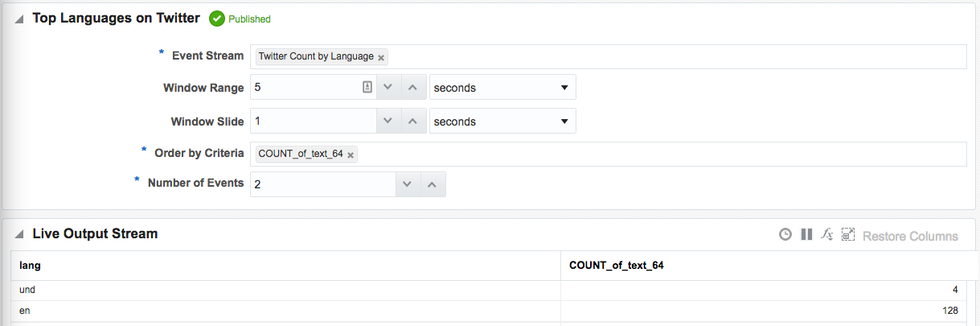Remove the Twitter Count by Language tag
980x326 pixels.
coord(381,57)
